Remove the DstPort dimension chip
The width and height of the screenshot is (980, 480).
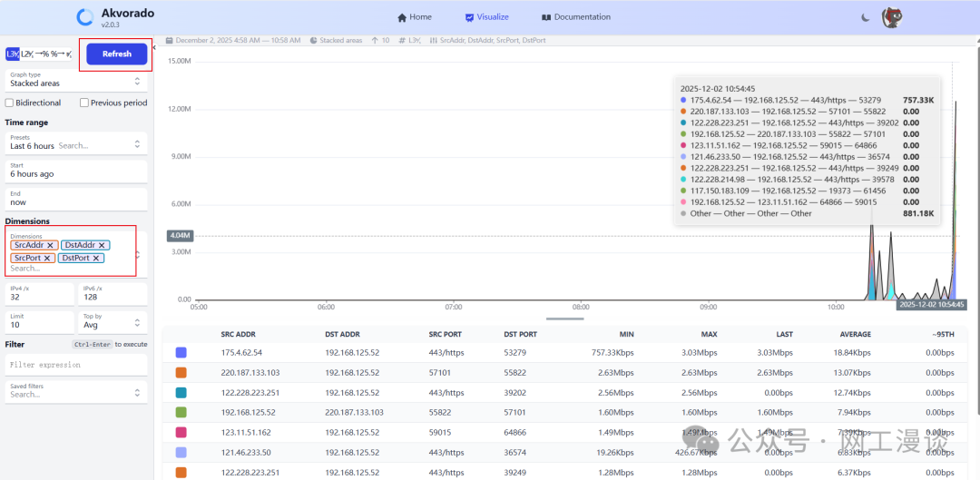click(96, 258)
